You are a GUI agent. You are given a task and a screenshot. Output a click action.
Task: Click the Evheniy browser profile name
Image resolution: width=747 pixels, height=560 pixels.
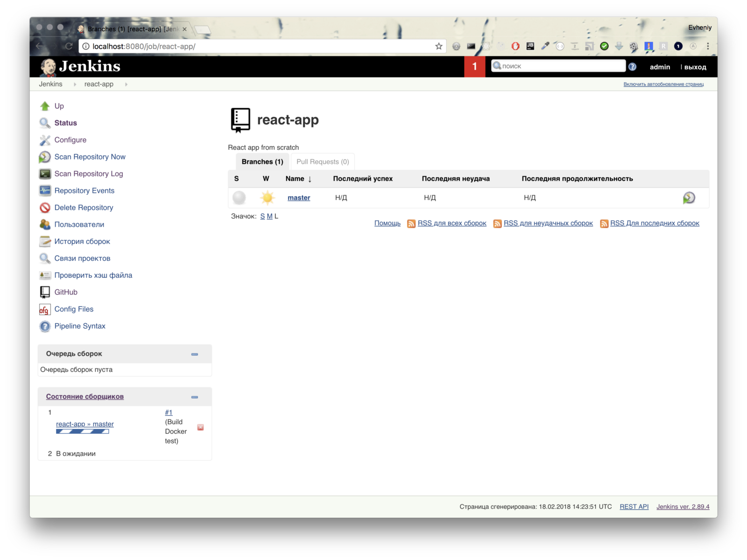pyautogui.click(x=700, y=28)
